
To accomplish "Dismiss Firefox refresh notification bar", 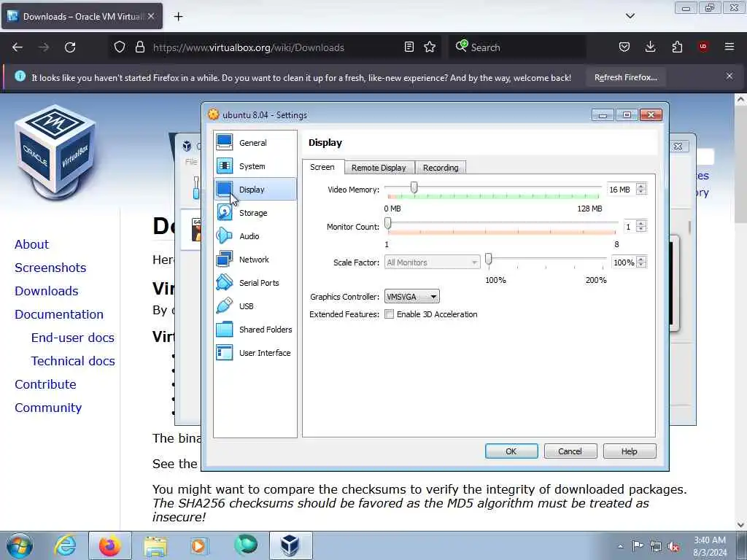I will (729, 76).
